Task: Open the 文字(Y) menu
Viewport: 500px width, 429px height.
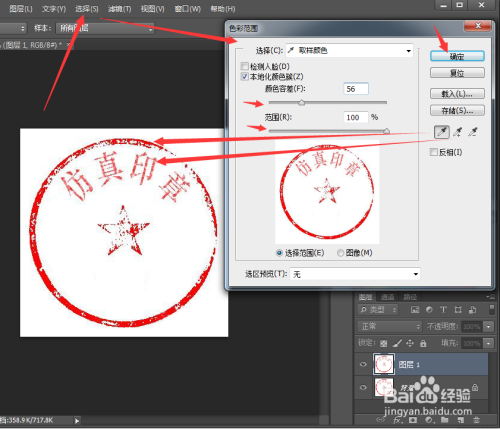Action: (54, 9)
